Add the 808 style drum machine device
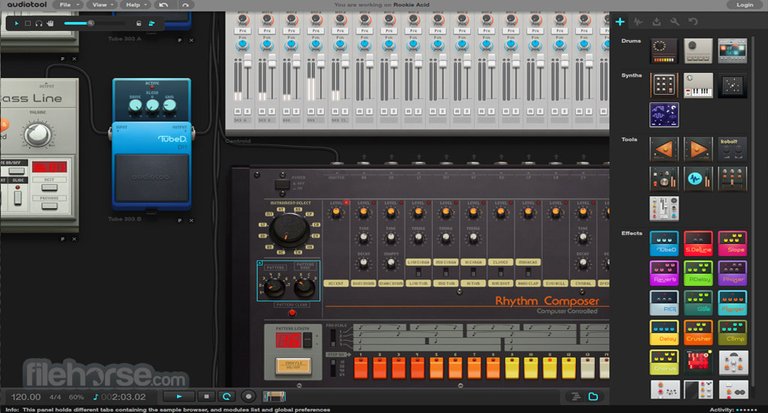768x413 pixels. point(664,50)
